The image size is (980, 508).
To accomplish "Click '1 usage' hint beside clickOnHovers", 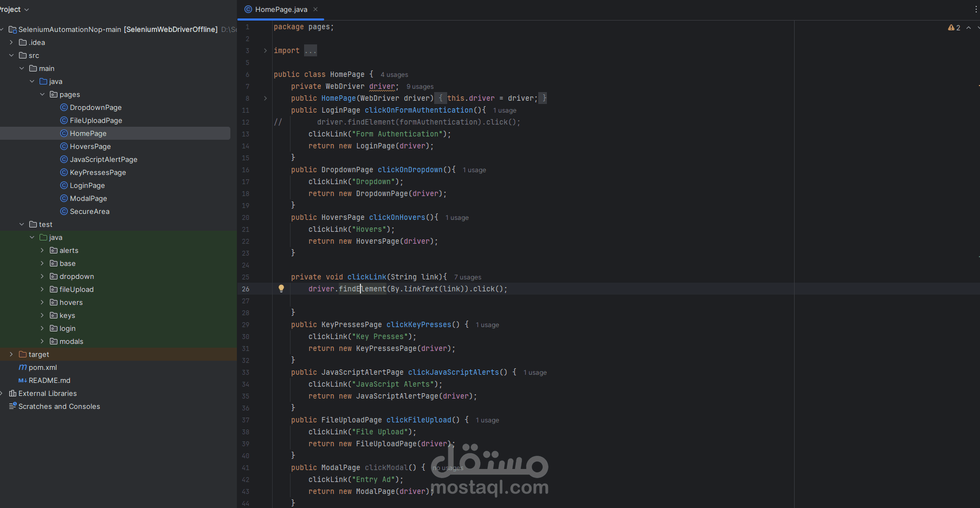I will click(457, 218).
